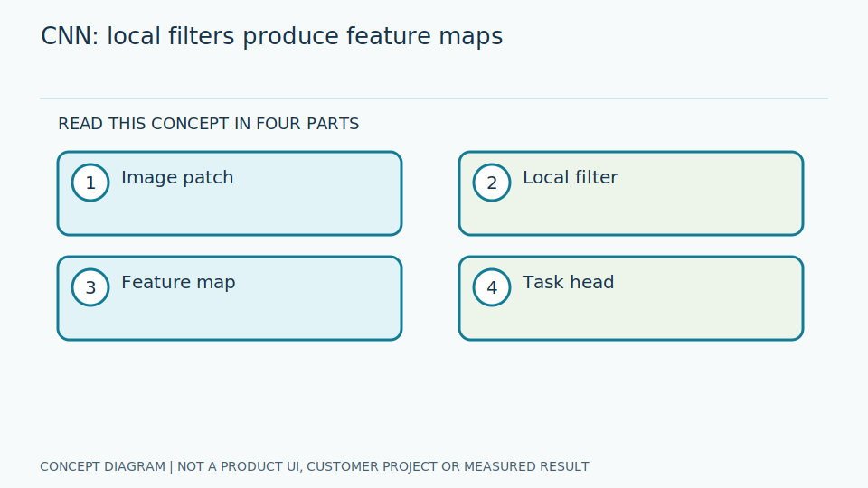Screen dimensions: 868x488
Task: Click the CNN slide title
Action: 272,36
